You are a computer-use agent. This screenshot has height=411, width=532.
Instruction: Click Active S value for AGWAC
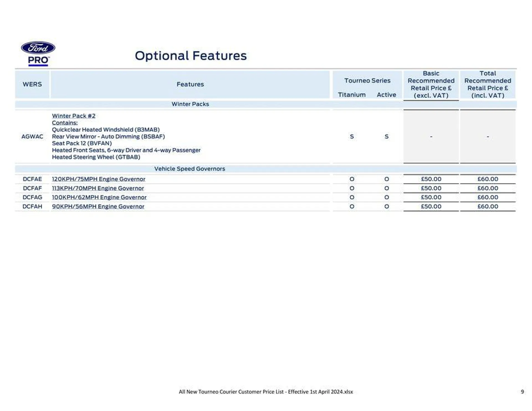[x=386, y=137]
